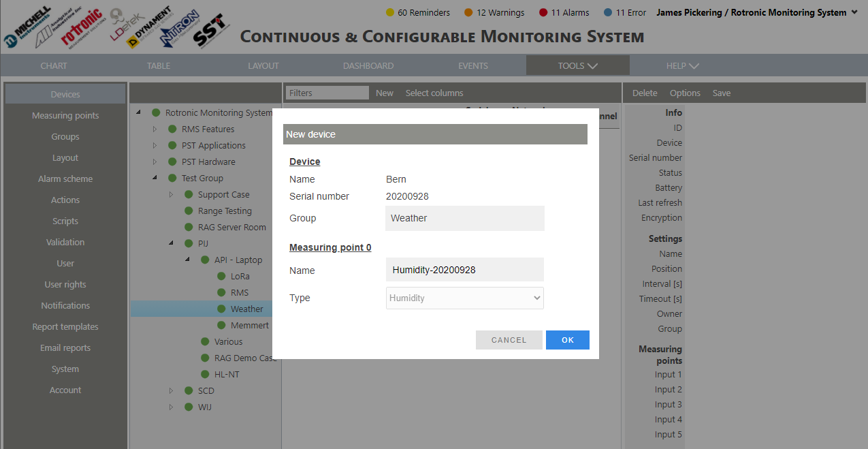The width and height of the screenshot is (868, 449).
Task: Switch to the DASHBOARD tab
Action: (368, 65)
